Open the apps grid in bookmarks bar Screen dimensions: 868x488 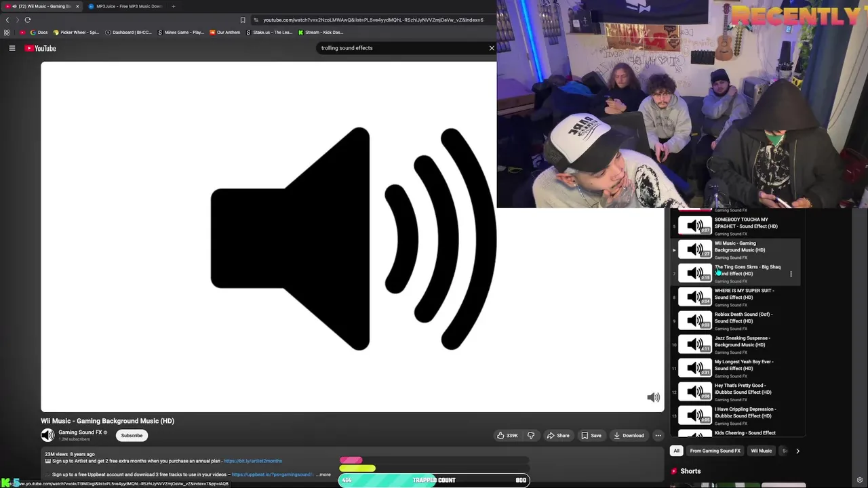pyautogui.click(x=7, y=33)
